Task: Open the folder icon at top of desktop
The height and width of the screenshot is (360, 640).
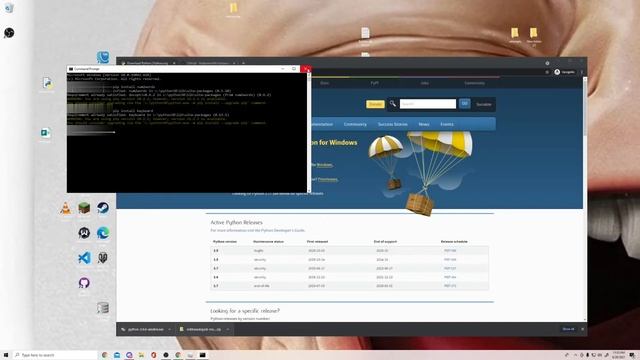Action: pos(233,8)
